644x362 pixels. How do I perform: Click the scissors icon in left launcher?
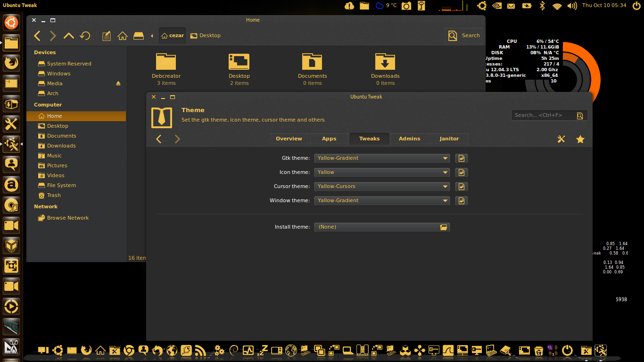[x=11, y=347]
